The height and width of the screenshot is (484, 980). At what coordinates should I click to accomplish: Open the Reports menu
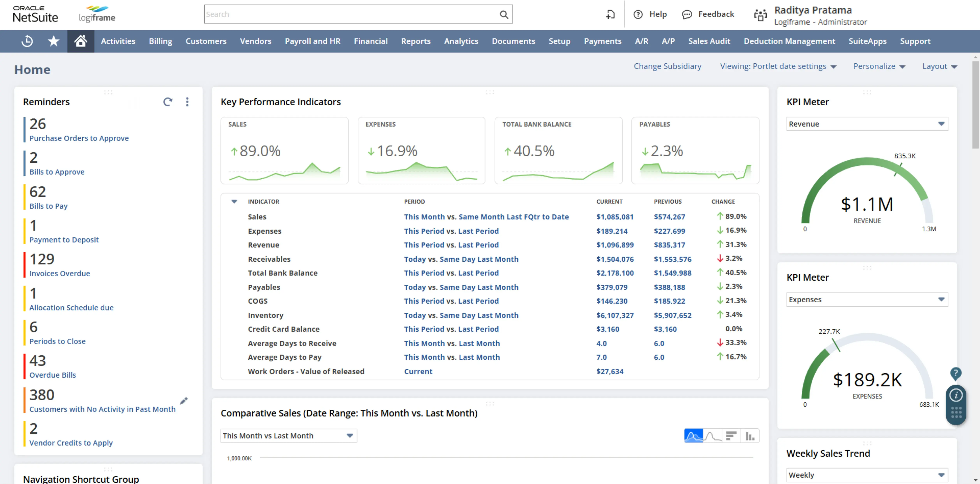click(416, 41)
